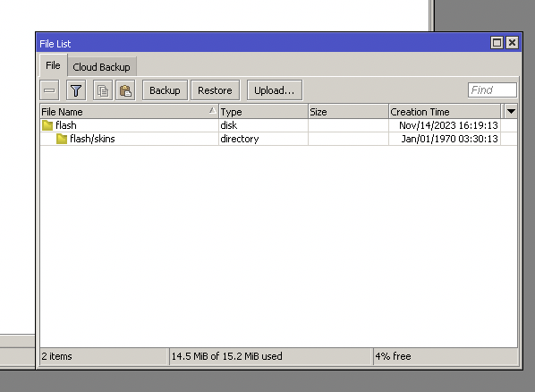Click the '4% free' status text
Image resolution: width=535 pixels, height=392 pixels.
(x=393, y=356)
